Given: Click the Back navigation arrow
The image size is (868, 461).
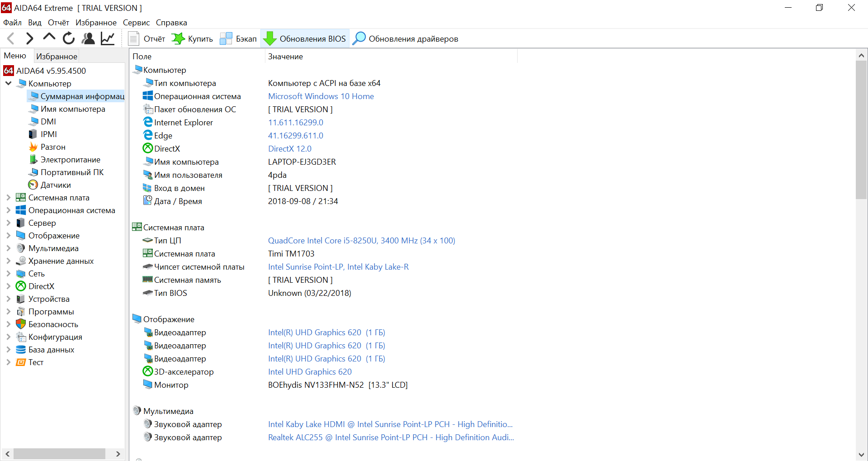Looking at the screenshot, I should (11, 38).
